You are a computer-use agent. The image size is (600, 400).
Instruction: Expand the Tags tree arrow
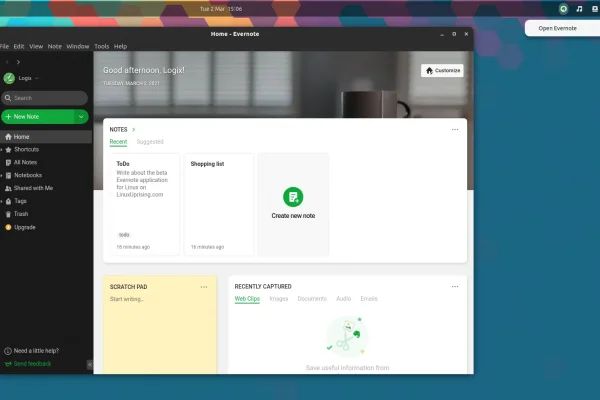point(2,201)
